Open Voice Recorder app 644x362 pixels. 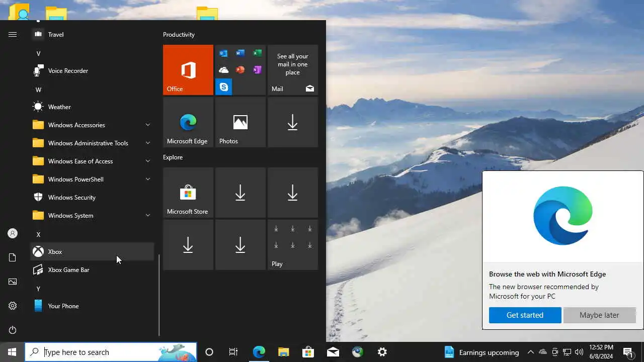click(92, 70)
